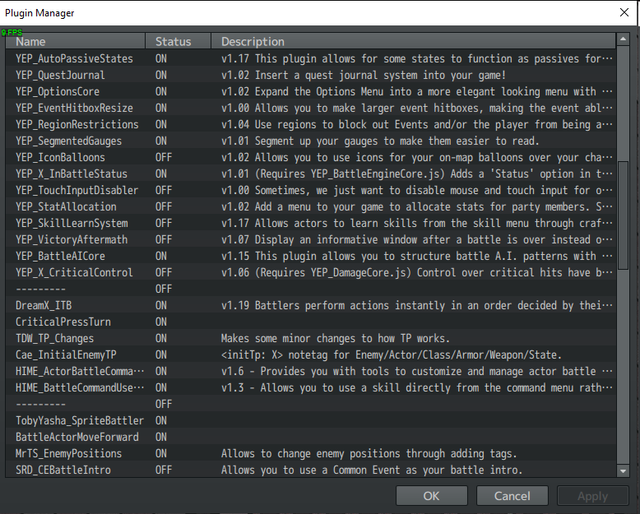Screen dimensions: 640x514
Task: Click the ON status of MrTS_EnemyPositions
Action: click(x=161, y=454)
